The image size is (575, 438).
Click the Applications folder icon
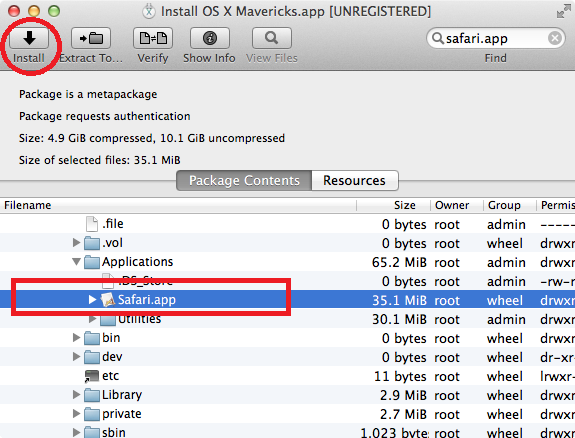pyautogui.click(x=92, y=262)
